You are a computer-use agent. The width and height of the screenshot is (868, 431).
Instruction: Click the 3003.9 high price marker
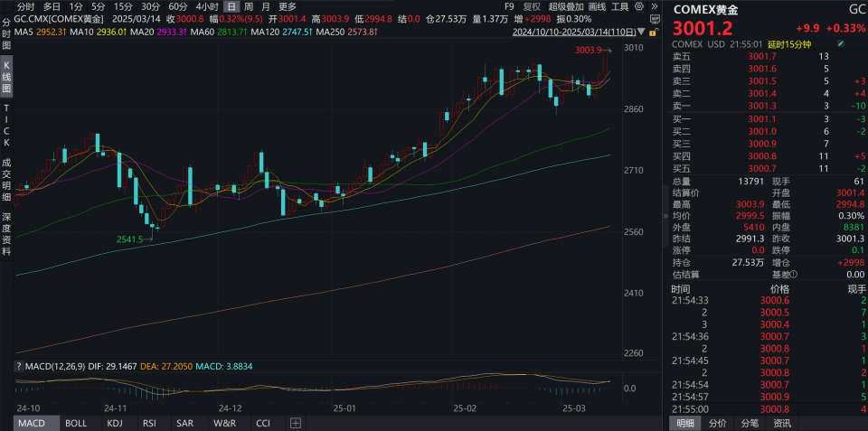588,51
